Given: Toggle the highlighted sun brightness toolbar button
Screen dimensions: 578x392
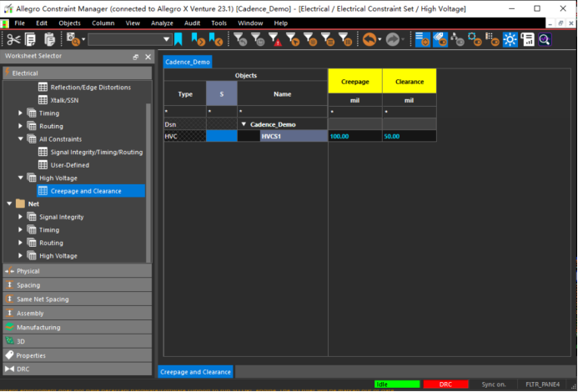Looking at the screenshot, I should tap(510, 39).
